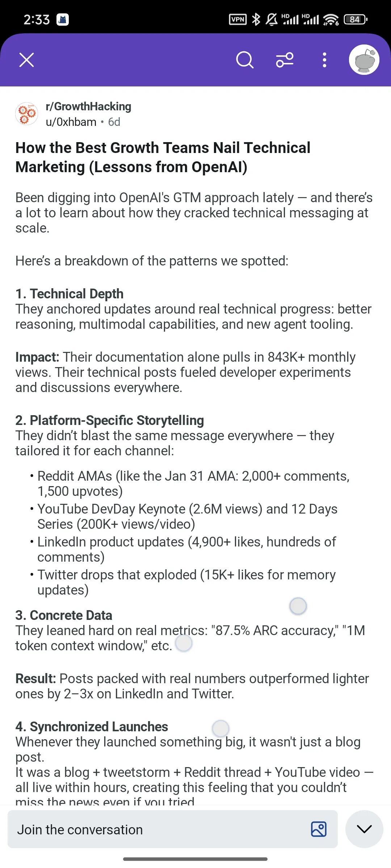Tap the post title about Technical Marketing
This screenshot has height=868, width=391.
(x=163, y=157)
